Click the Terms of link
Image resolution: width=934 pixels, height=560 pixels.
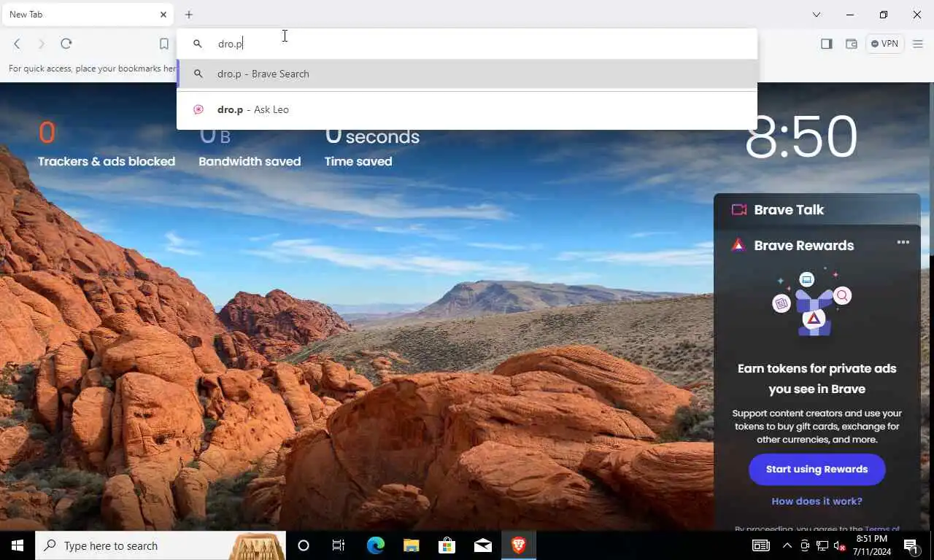(x=881, y=529)
